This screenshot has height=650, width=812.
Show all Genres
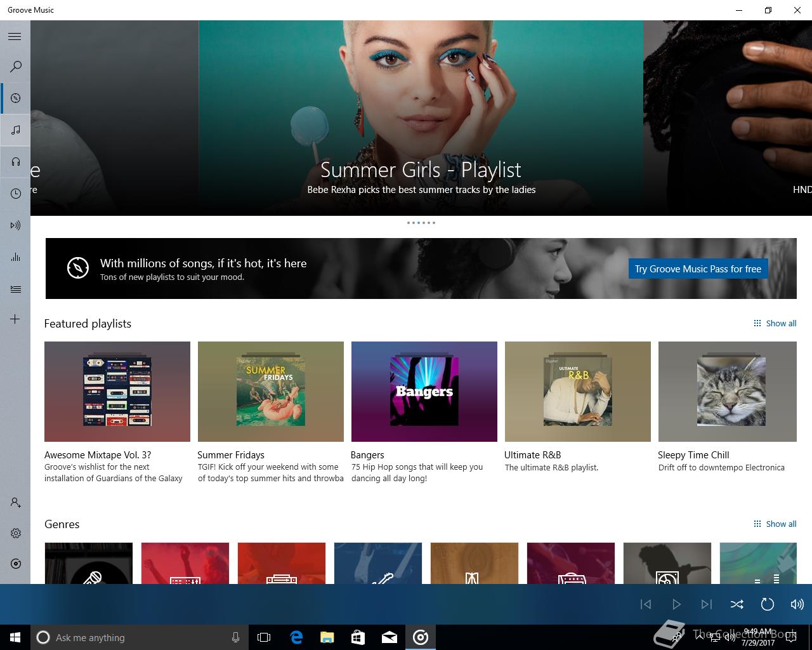[x=775, y=524]
